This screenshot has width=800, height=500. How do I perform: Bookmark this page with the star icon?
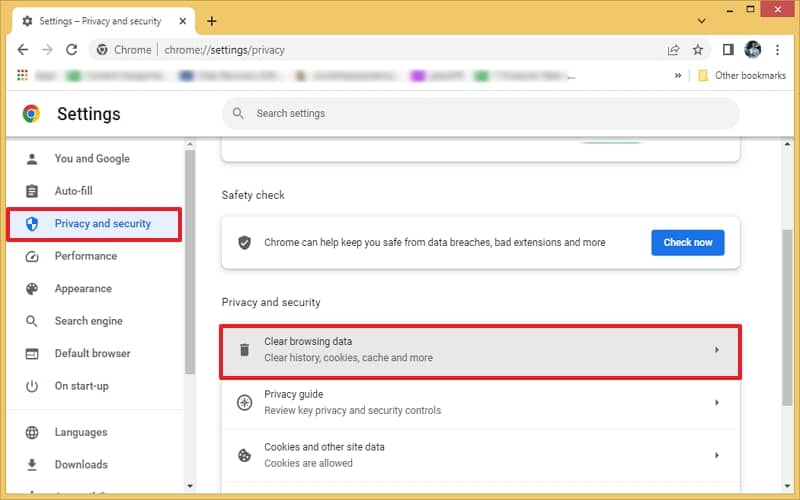[x=698, y=49]
